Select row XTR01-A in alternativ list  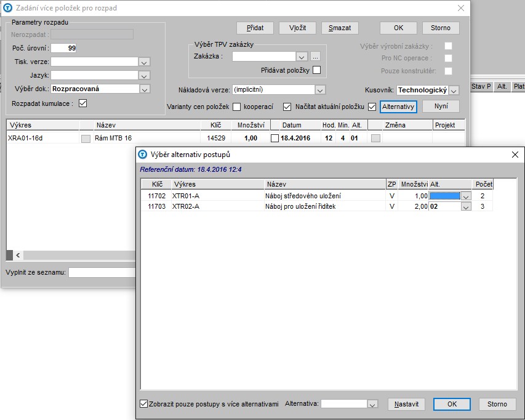coord(317,196)
